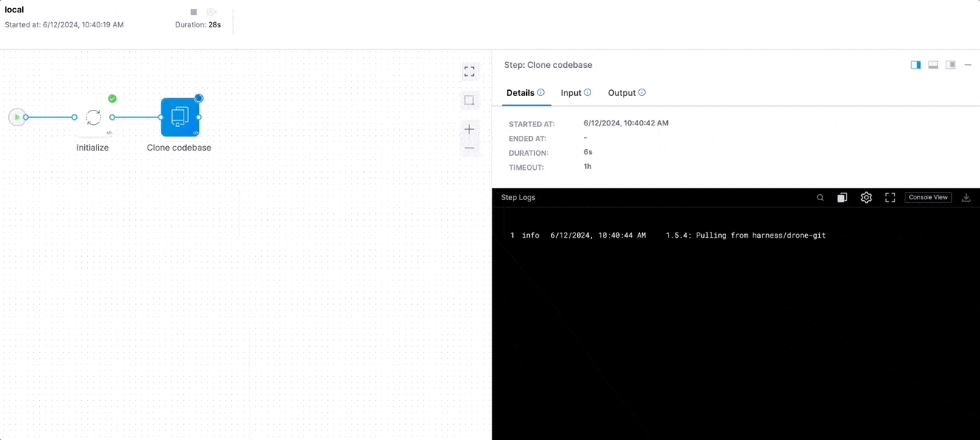Switch to Console View

[928, 197]
